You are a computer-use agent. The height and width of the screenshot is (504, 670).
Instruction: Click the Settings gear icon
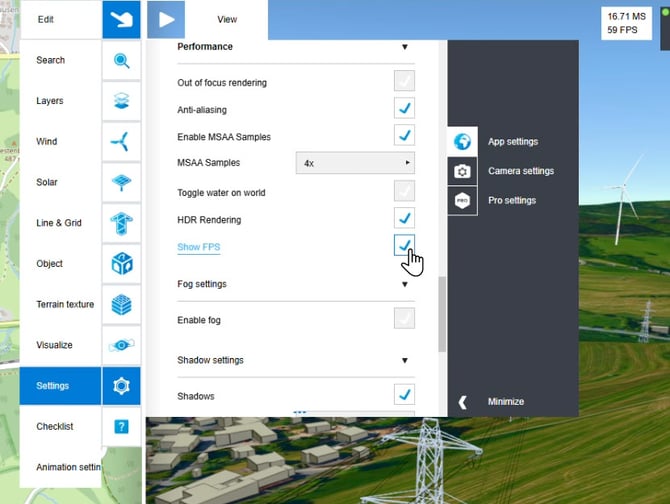tap(122, 386)
